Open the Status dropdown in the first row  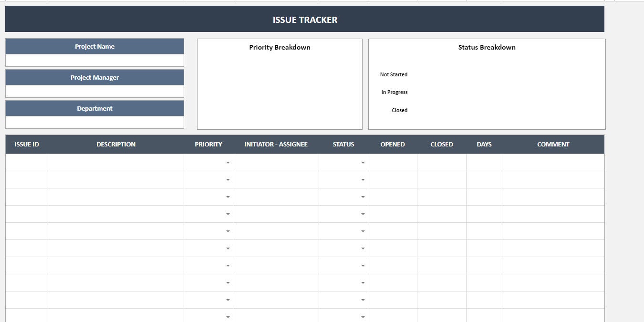coord(363,162)
